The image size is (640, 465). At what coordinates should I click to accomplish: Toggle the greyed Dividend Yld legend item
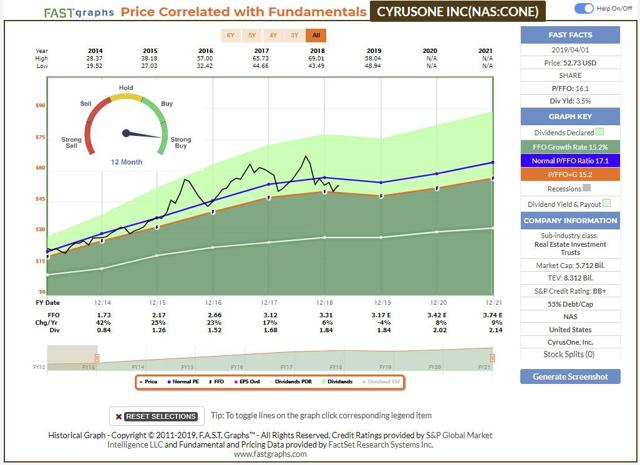coord(382,382)
